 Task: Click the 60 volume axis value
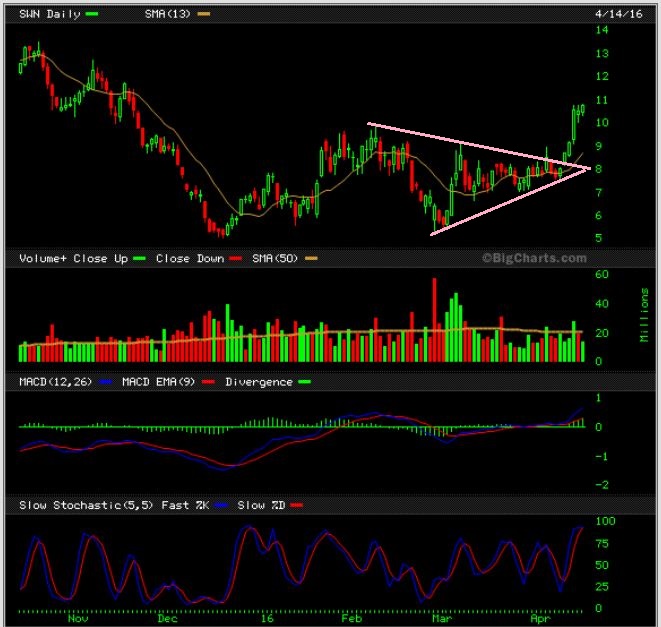tap(602, 274)
